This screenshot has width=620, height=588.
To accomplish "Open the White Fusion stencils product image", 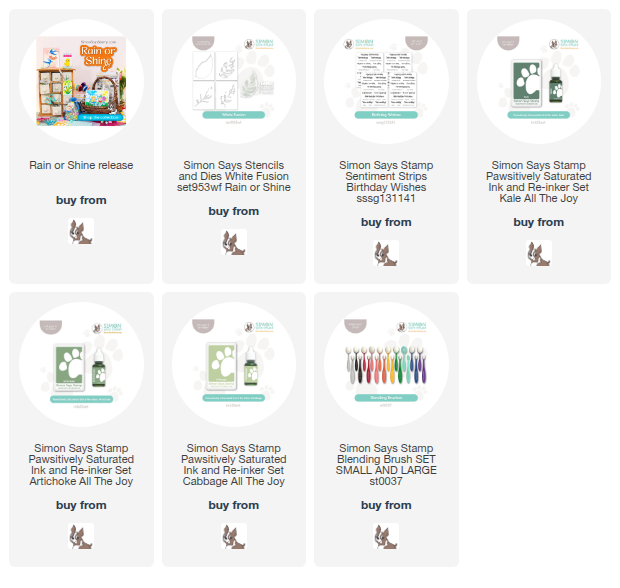I will pos(234,81).
